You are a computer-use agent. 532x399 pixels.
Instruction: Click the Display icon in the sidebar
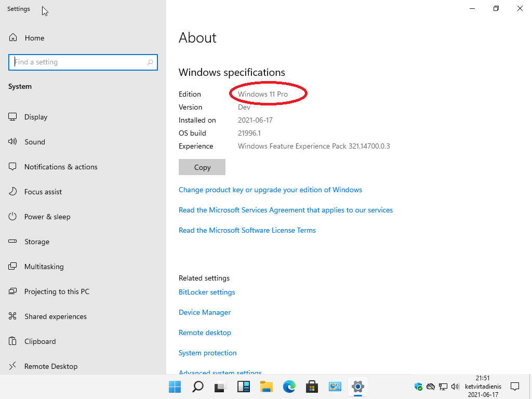click(x=13, y=117)
